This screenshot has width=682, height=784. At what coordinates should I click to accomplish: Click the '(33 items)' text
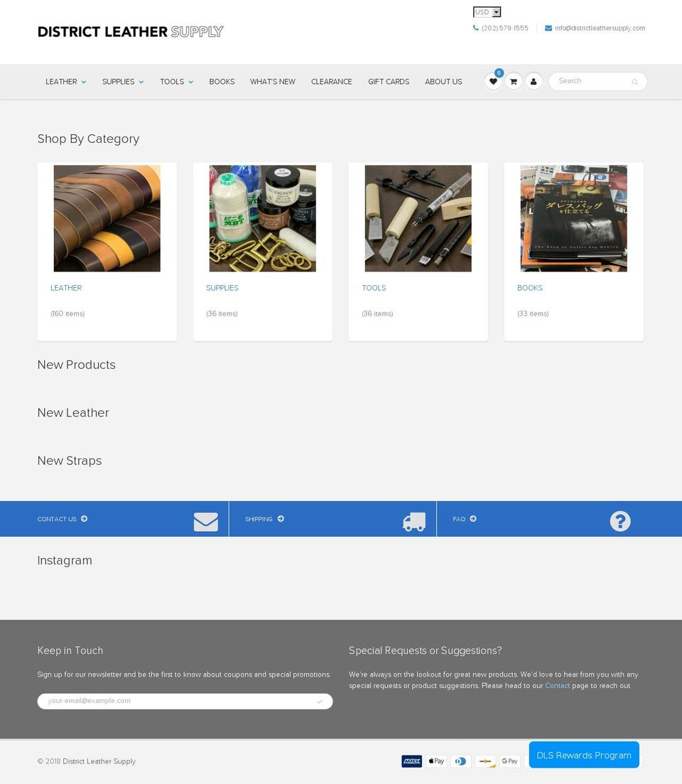(x=533, y=313)
